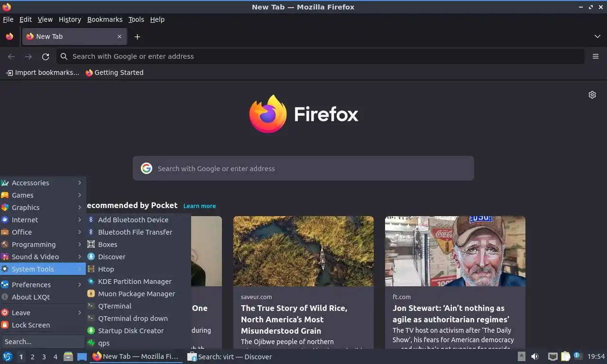Click the Firefox View pinned icon
Viewport: 607px width, 364px height.
click(x=9, y=36)
